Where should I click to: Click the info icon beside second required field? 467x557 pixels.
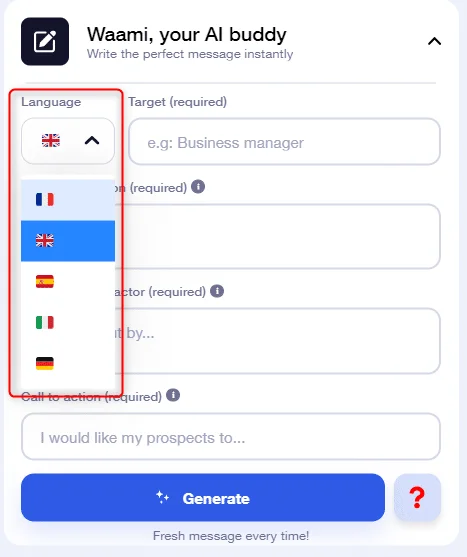[198, 186]
